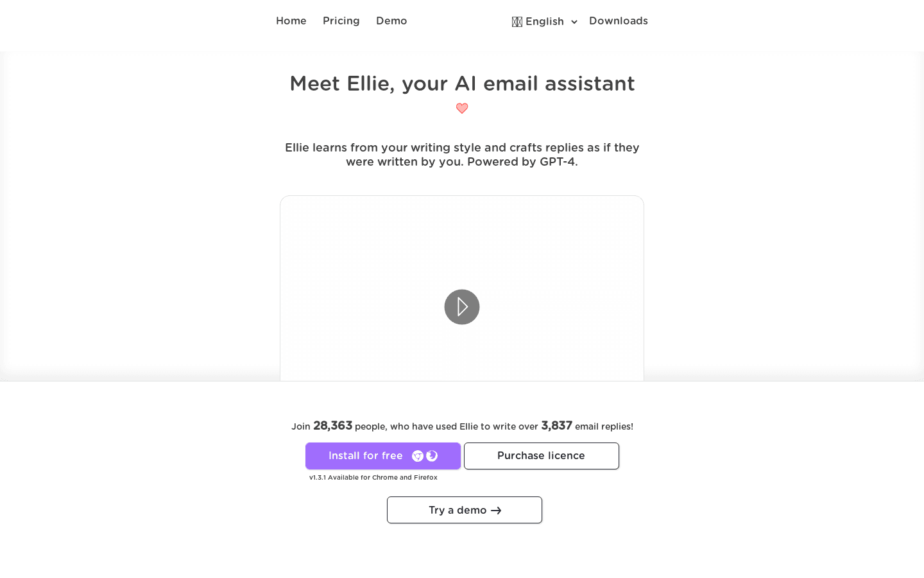The image size is (924, 578).
Task: Expand the language chevron arrow
Action: pos(574,22)
